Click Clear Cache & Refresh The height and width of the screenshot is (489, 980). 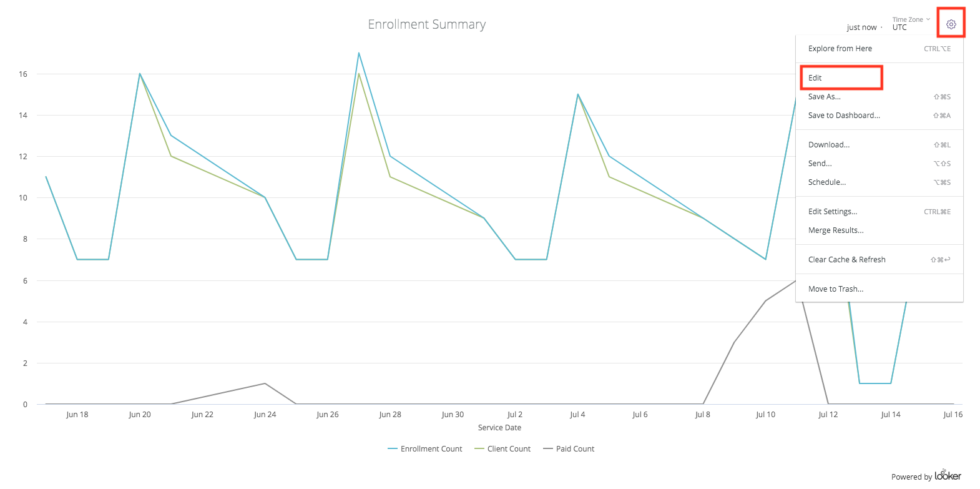point(846,260)
